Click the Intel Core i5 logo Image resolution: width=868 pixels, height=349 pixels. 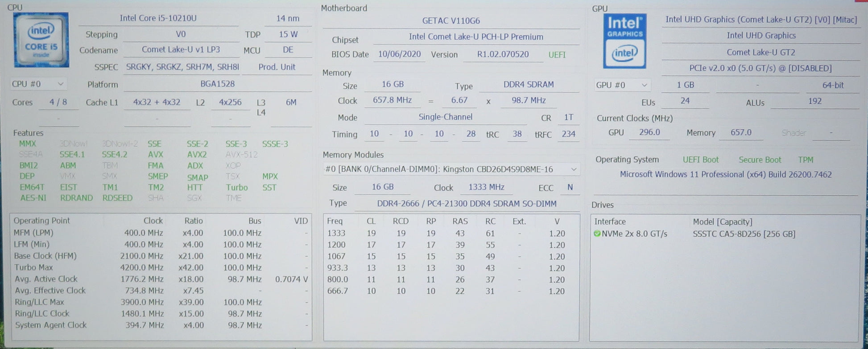click(x=41, y=40)
